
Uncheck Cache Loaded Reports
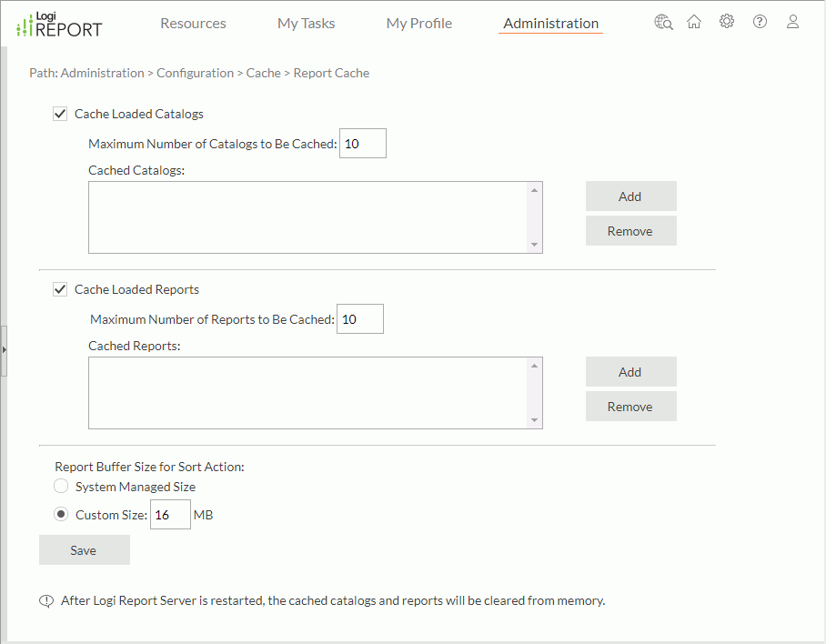[60, 289]
